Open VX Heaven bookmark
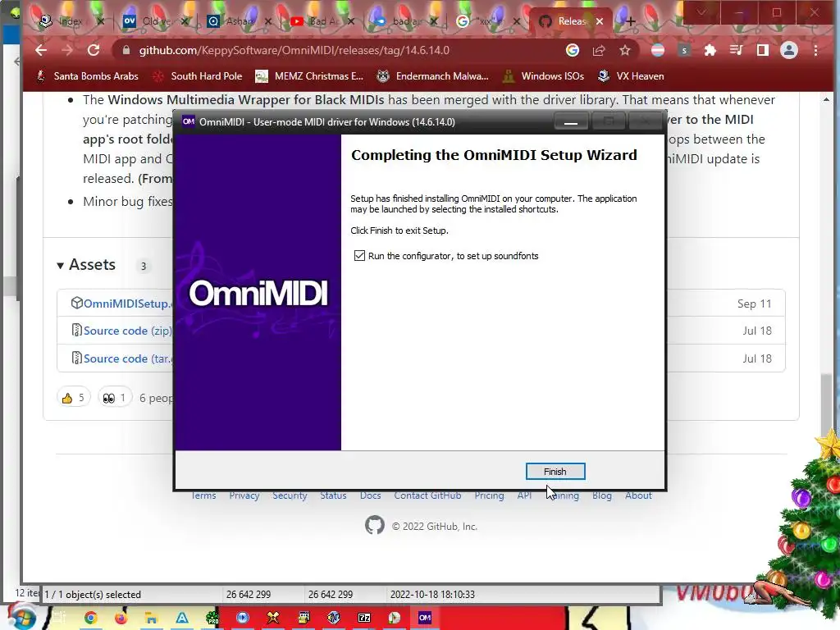840x630 pixels. [x=631, y=76]
